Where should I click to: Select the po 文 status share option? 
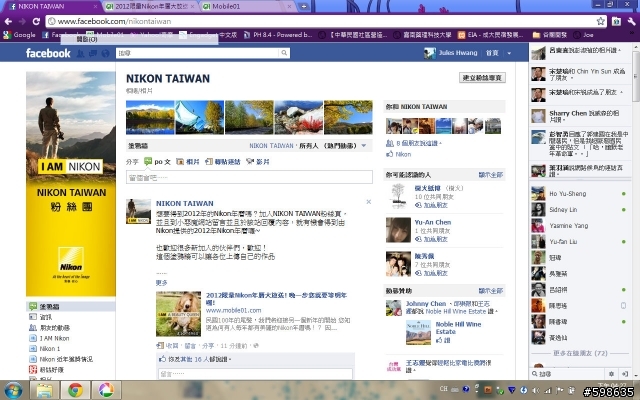pyautogui.click(x=158, y=162)
